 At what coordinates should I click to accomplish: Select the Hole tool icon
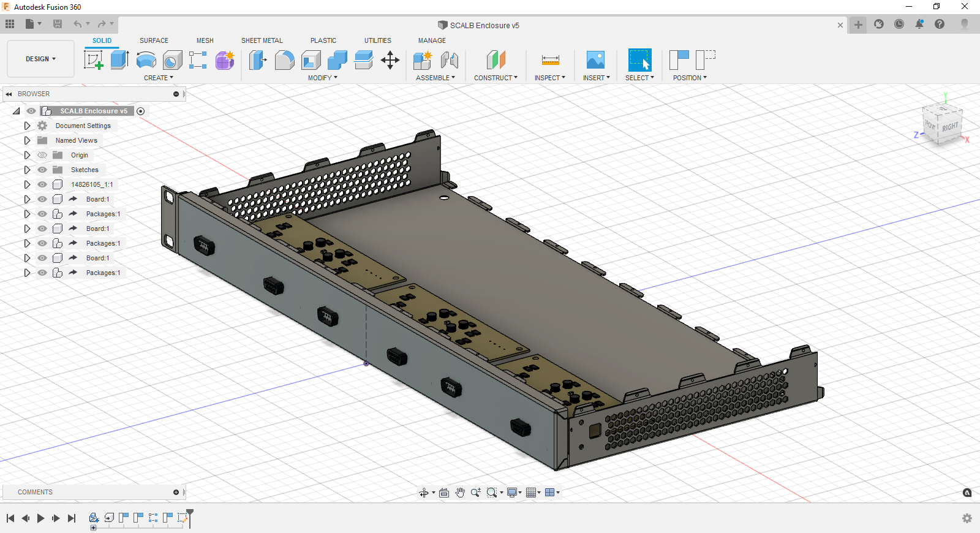tap(172, 60)
